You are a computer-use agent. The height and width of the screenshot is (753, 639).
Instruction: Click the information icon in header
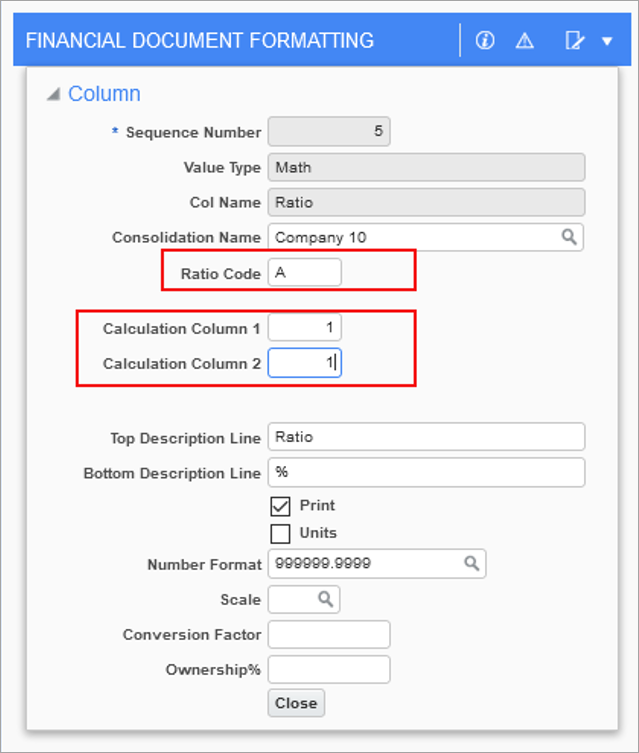pyautogui.click(x=485, y=40)
